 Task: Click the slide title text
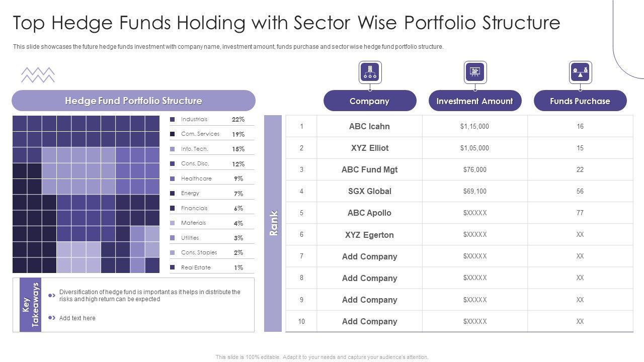(286, 23)
